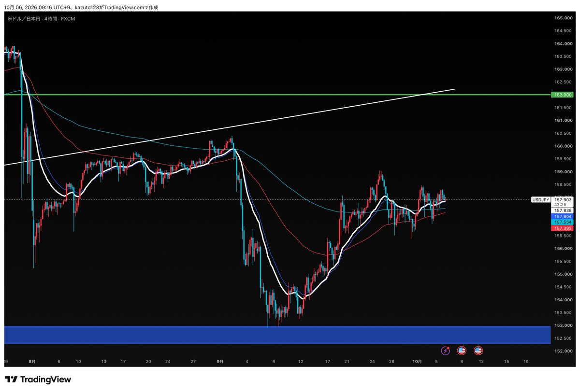
Task: Click the 43:25 bar countdown
Action: (x=560, y=205)
